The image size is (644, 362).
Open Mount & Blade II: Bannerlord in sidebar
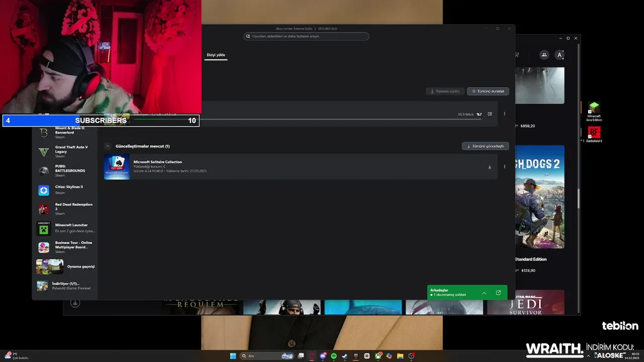66,132
